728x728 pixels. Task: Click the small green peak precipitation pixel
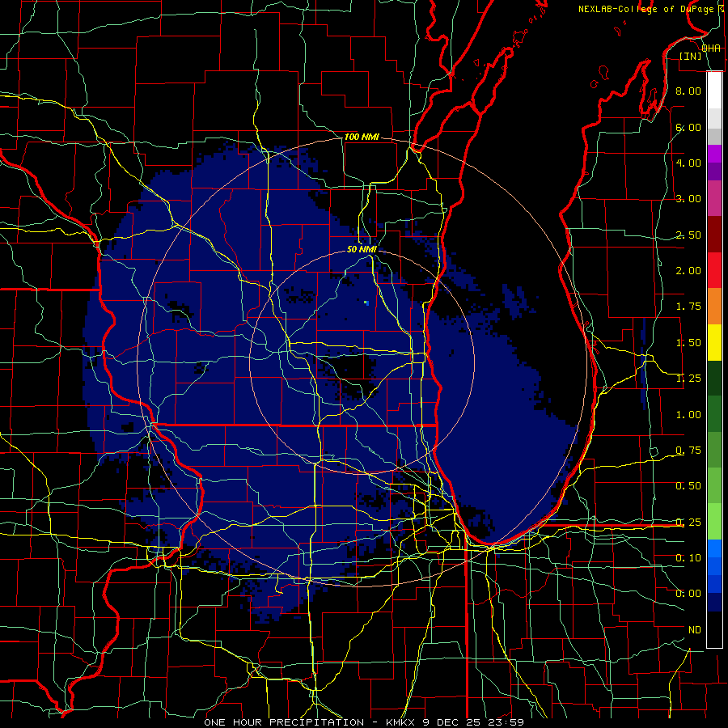point(366,303)
